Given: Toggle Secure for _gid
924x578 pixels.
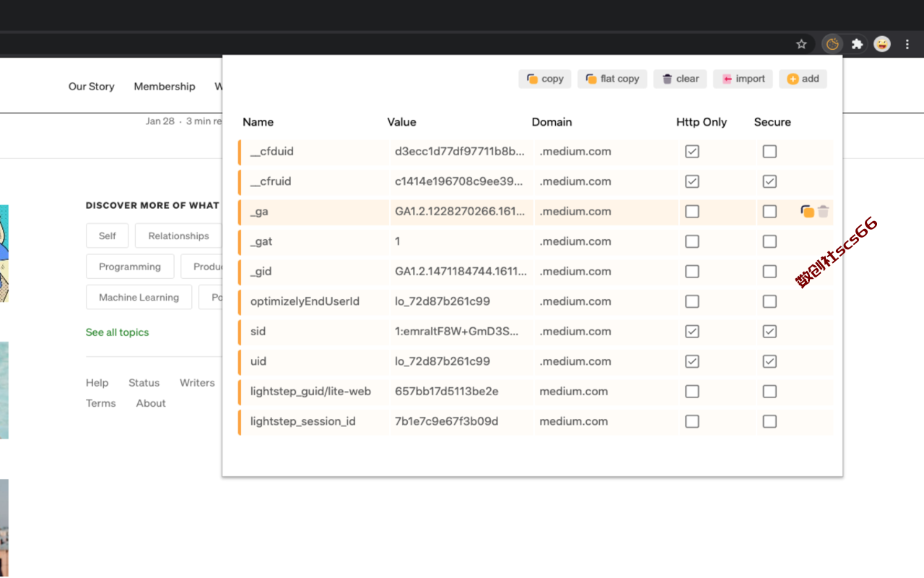Looking at the screenshot, I should pyautogui.click(x=770, y=272).
